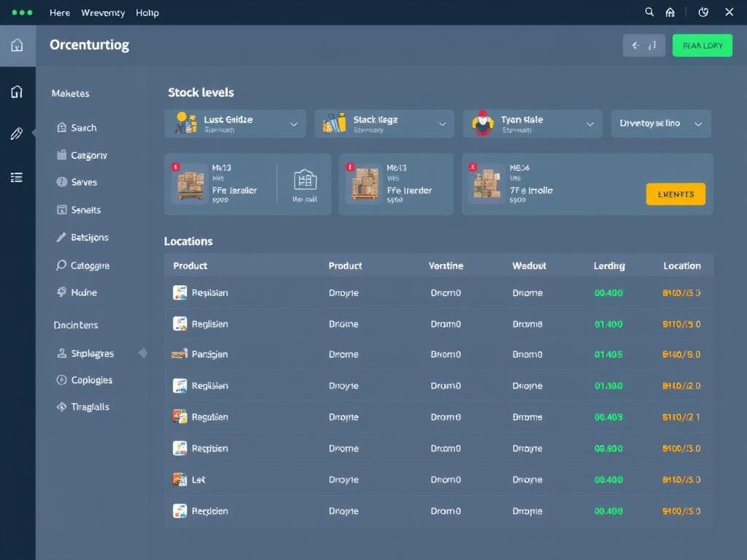747x560 pixels.
Task: Select Serves in sidebar
Action: pos(84,182)
